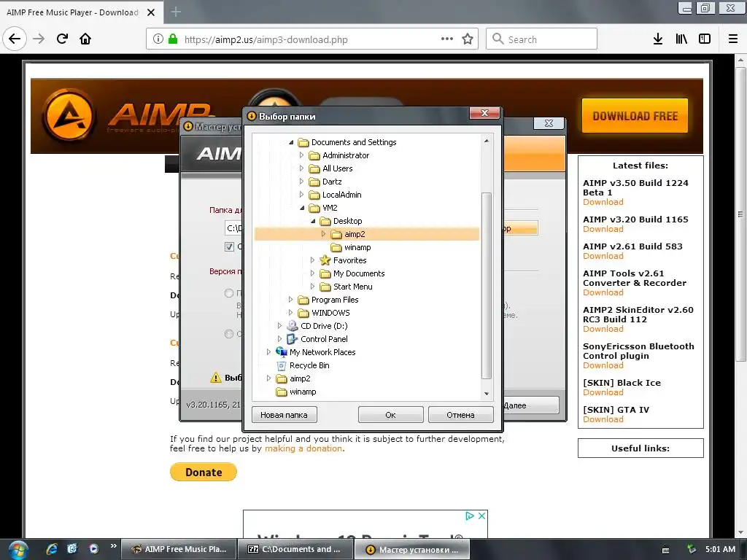Click the yellow Donate button
The height and width of the screenshot is (560, 747).
pyautogui.click(x=204, y=472)
